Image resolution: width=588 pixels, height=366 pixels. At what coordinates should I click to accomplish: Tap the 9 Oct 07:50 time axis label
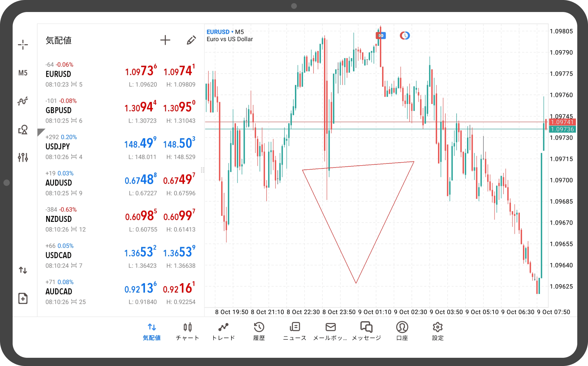tap(554, 312)
